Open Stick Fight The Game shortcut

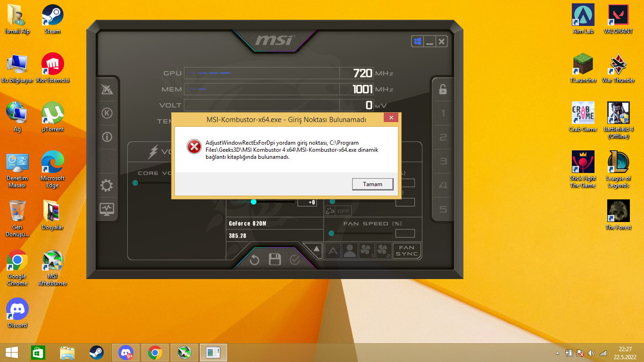(x=583, y=170)
